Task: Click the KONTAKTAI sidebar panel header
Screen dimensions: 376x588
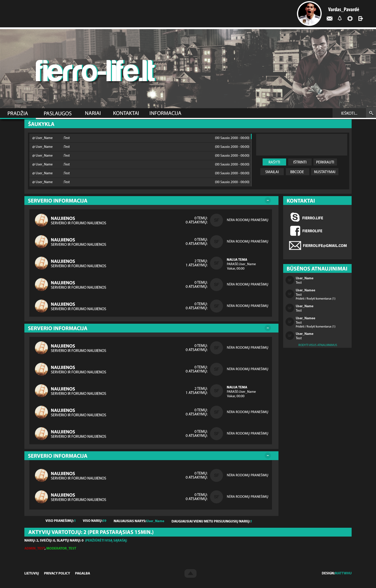Action: click(317, 201)
